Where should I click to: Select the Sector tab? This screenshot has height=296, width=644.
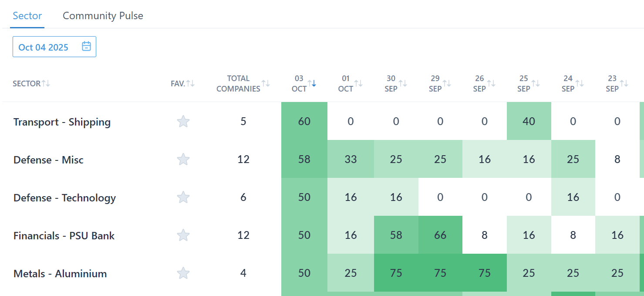[27, 16]
